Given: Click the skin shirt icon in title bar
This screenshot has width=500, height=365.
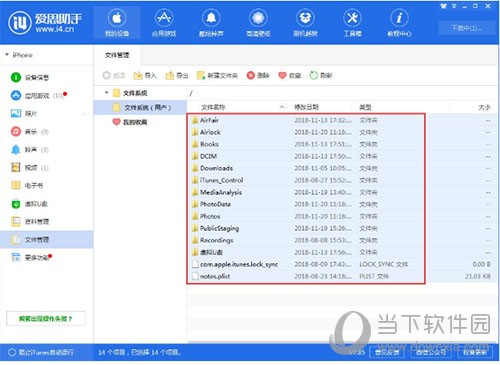Looking at the screenshot, I should coord(444,6).
